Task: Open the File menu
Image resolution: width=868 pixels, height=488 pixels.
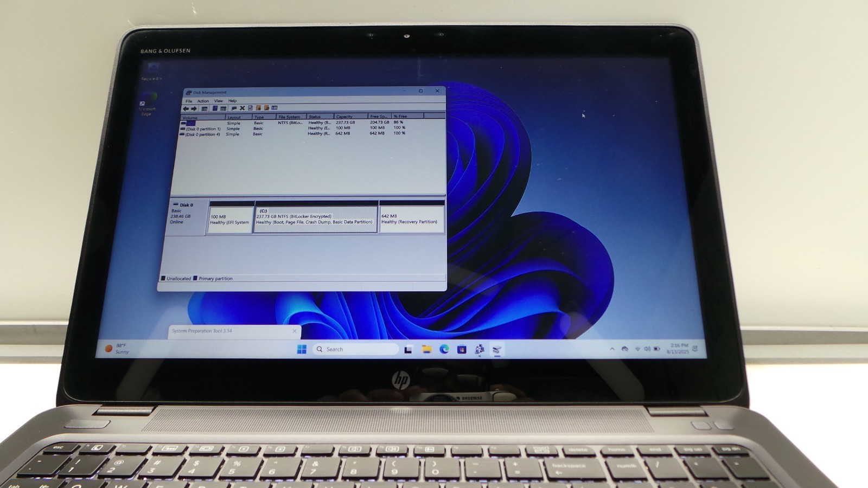Action: pos(189,101)
